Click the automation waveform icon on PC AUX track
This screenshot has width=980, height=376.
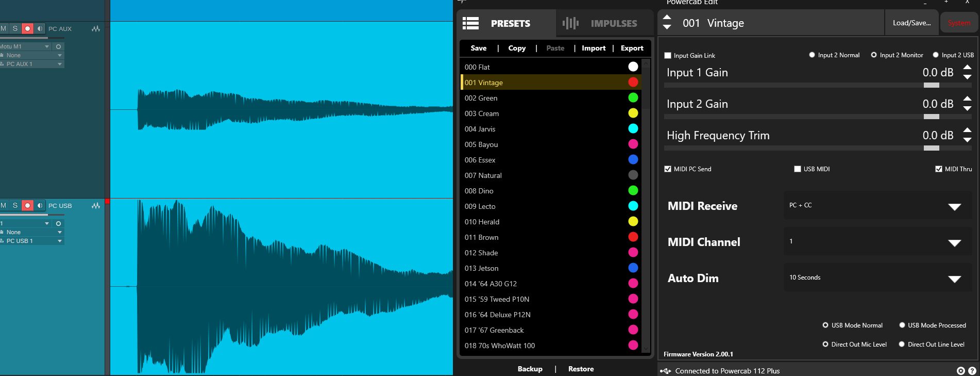click(96, 29)
